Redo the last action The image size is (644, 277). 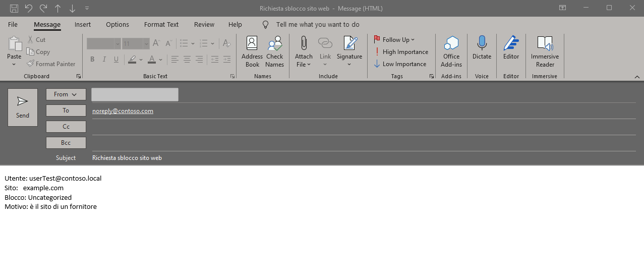click(43, 8)
